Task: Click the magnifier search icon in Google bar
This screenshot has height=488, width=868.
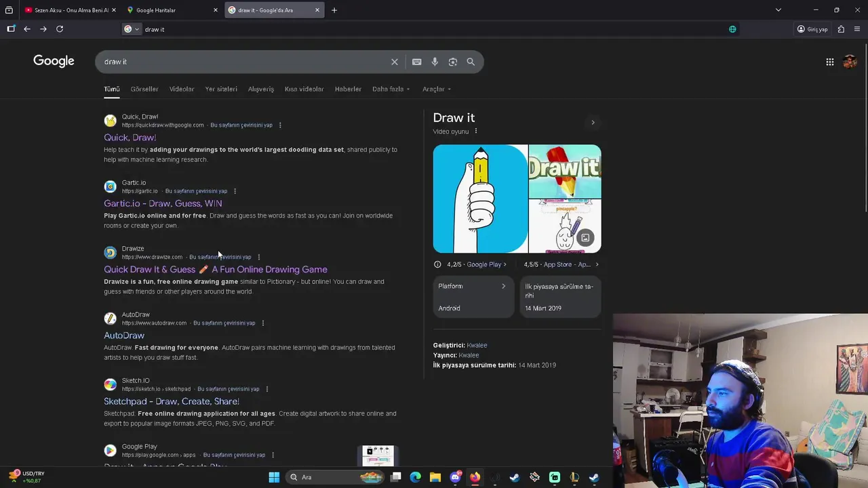Action: pyautogui.click(x=471, y=62)
